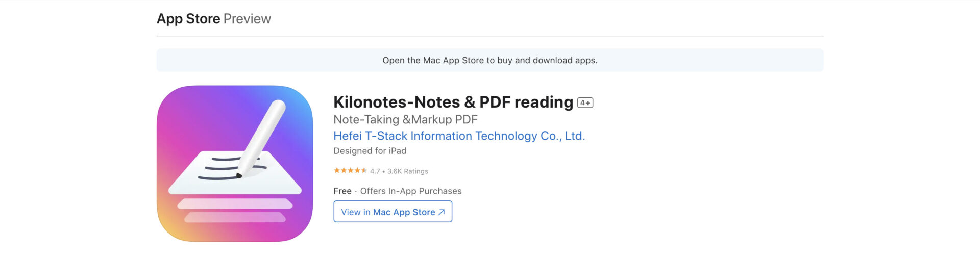Click the last partially filled rating star

point(364,171)
